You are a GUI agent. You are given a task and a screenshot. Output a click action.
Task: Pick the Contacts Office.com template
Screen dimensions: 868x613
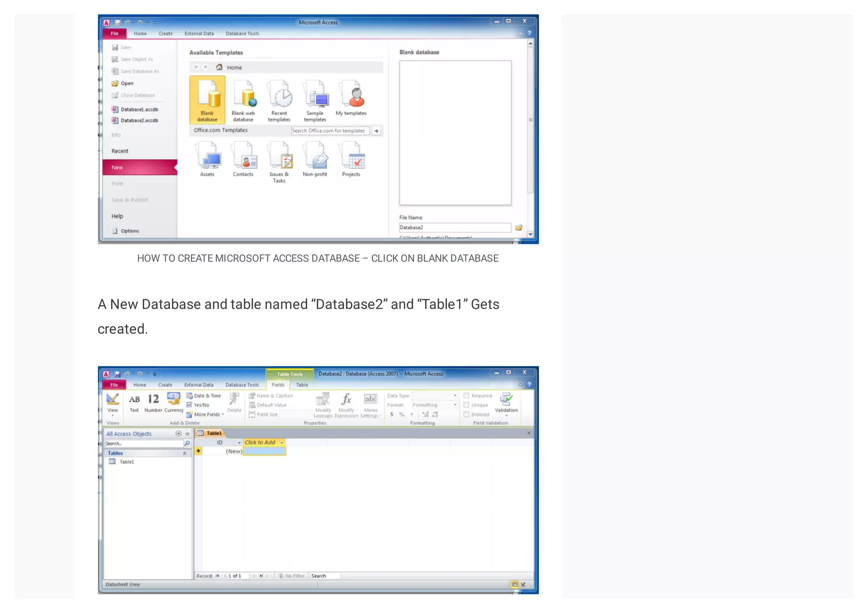[x=243, y=159]
